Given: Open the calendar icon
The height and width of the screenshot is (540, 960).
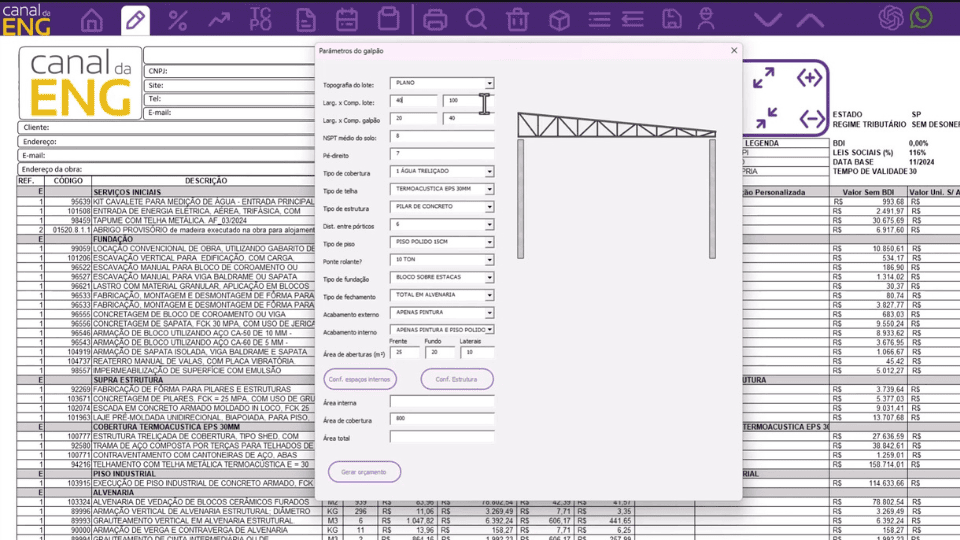Looking at the screenshot, I should coord(347,20).
